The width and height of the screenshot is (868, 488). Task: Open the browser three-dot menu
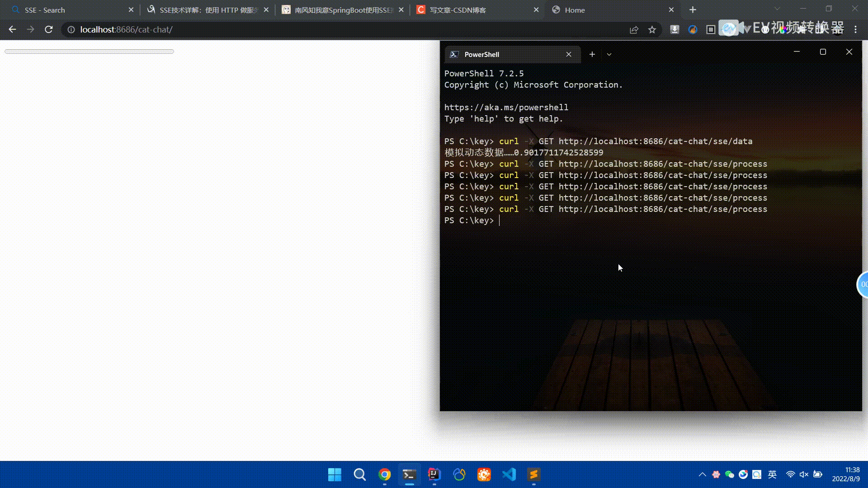(855, 29)
